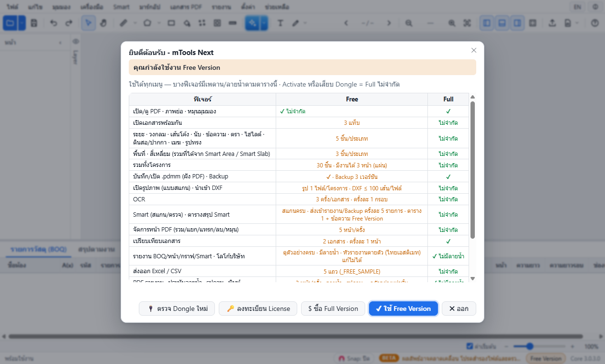Select the rectangle tool

coord(171,23)
